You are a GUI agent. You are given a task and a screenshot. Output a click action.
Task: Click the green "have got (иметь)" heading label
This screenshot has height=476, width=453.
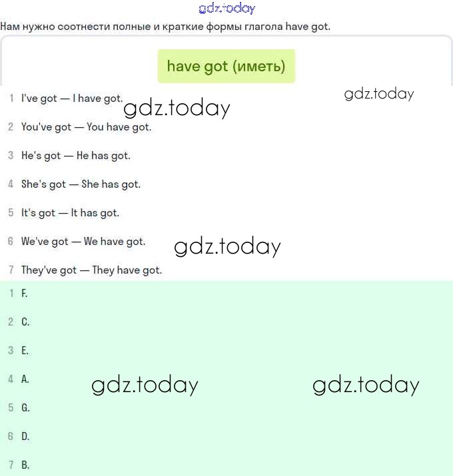point(226,67)
